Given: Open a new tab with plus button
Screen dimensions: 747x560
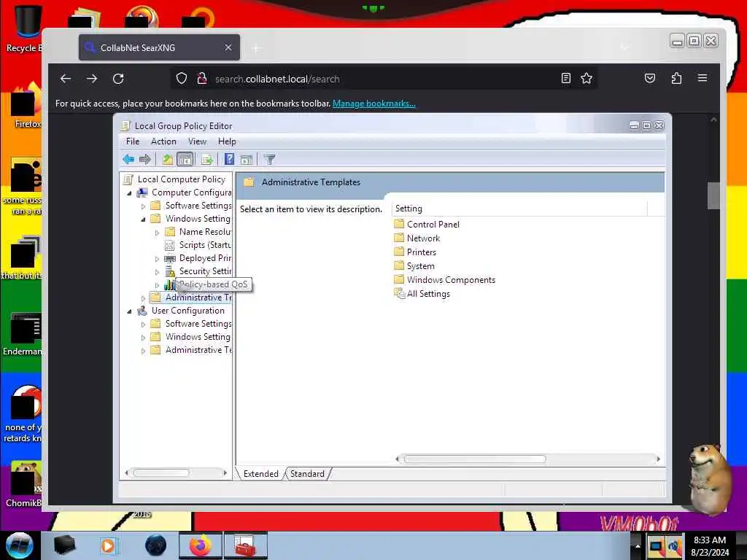Looking at the screenshot, I should [x=256, y=48].
